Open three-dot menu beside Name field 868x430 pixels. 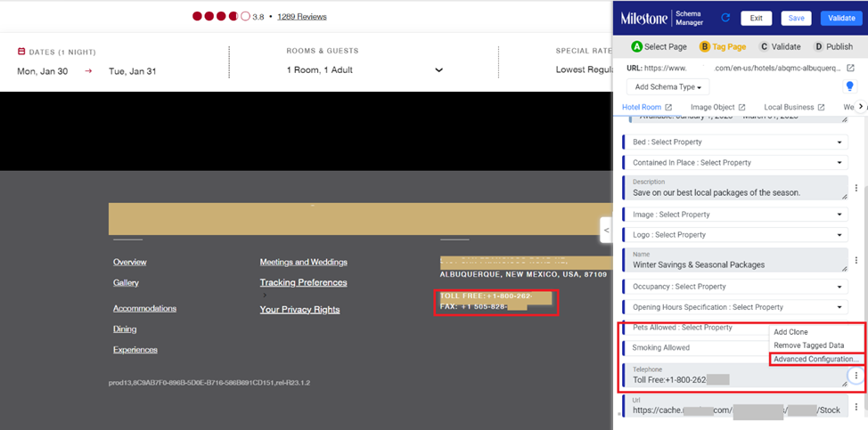pyautogui.click(x=856, y=260)
